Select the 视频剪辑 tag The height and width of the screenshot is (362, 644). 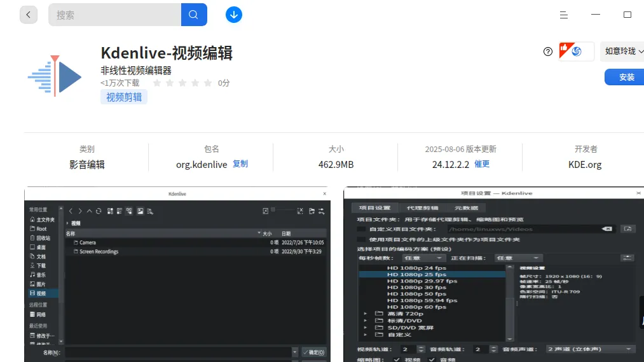tap(124, 97)
